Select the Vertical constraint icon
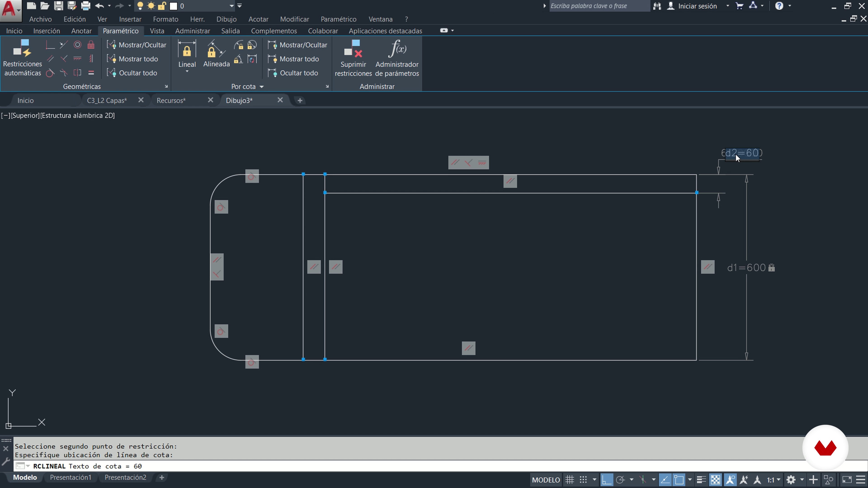This screenshot has height=488, width=868. coord(91,59)
